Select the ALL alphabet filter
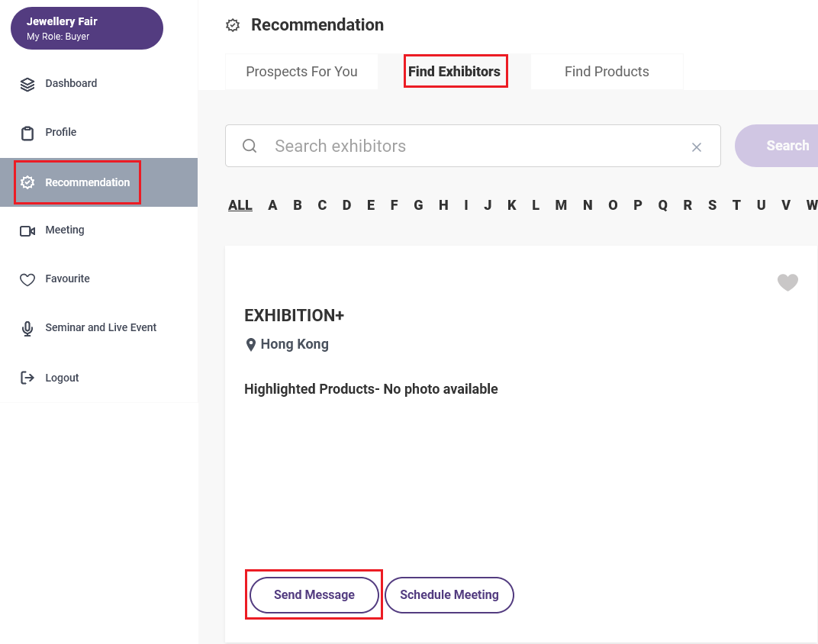The height and width of the screenshot is (644, 818). pyautogui.click(x=240, y=205)
